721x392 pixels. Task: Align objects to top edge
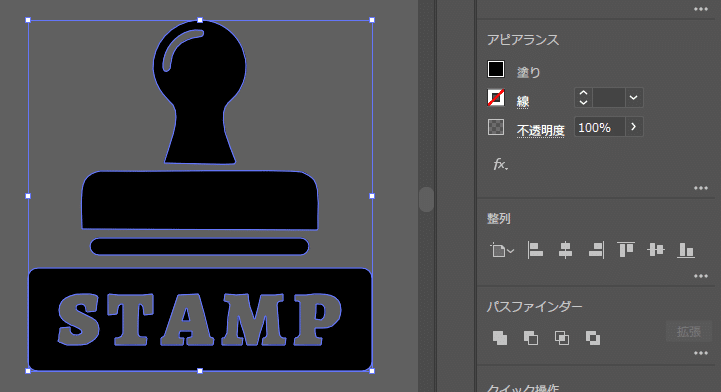[x=626, y=250]
